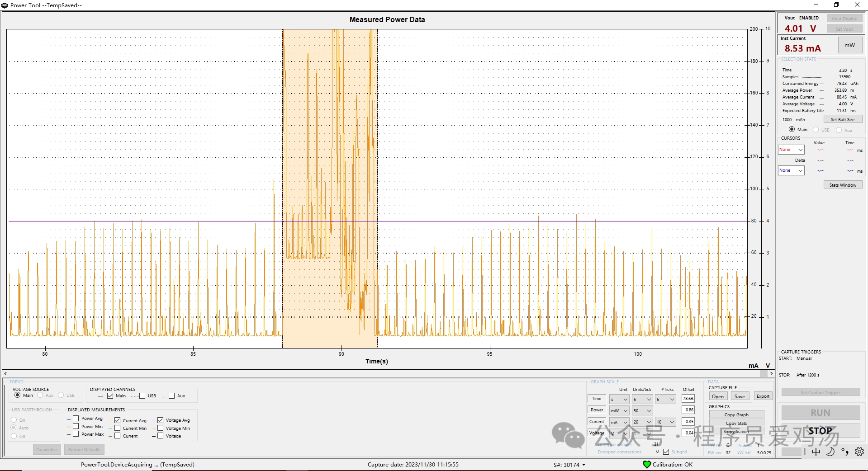The width and height of the screenshot is (868, 471).
Task: Click the punctuation mode icon in the IME bar
Action: pyautogui.click(x=844, y=452)
